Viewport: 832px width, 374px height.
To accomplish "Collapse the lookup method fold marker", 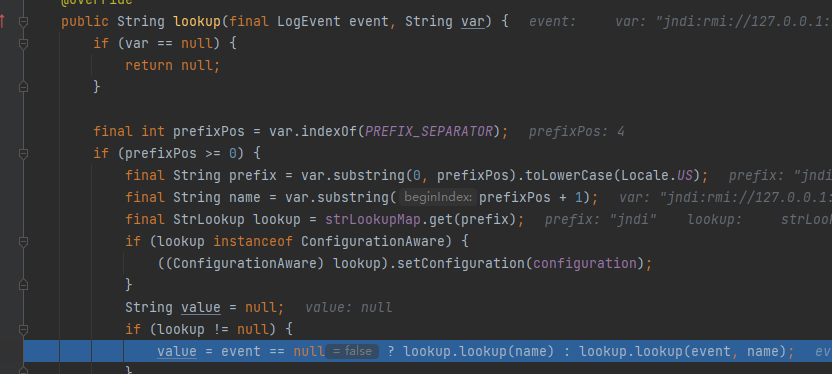I will (23, 22).
